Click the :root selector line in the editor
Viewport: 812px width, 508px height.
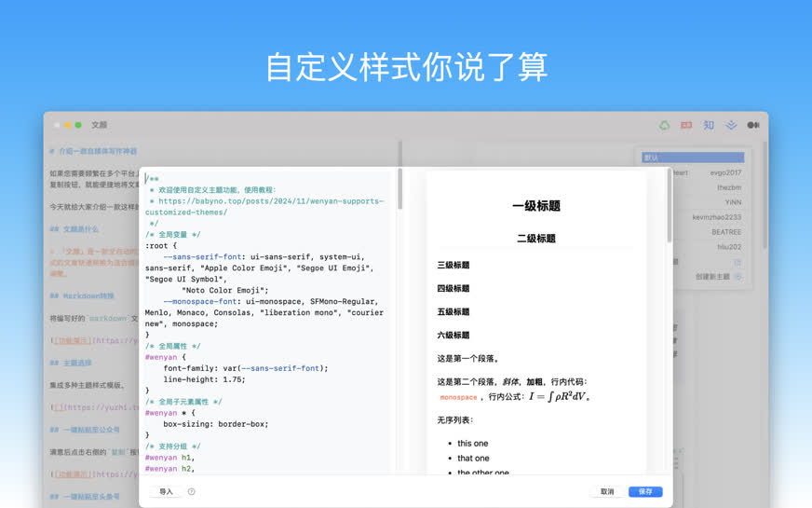pos(161,246)
